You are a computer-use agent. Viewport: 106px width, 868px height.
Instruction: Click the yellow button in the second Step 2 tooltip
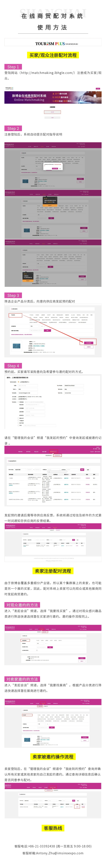(50, 205)
